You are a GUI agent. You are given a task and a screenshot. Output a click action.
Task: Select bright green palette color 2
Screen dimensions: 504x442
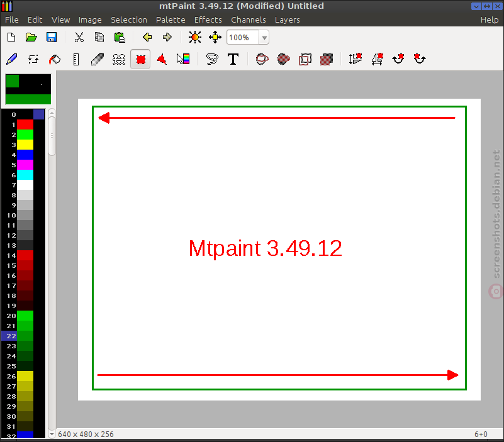25,135
